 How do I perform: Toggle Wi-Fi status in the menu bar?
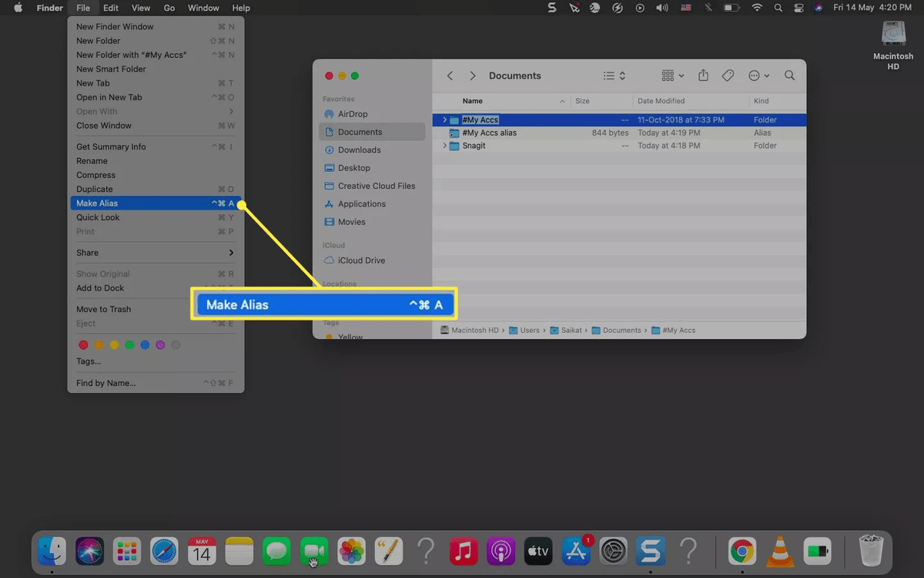(x=757, y=8)
